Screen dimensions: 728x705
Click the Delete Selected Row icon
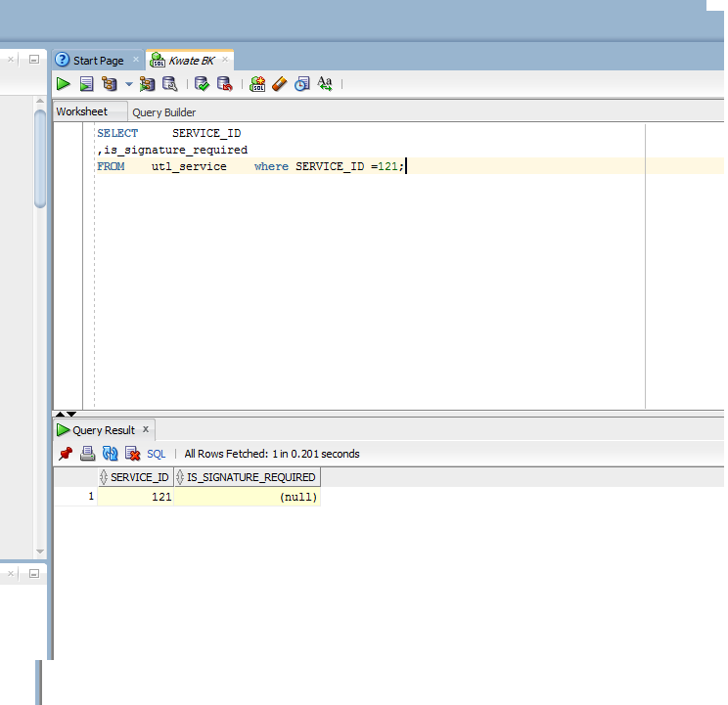click(x=133, y=454)
